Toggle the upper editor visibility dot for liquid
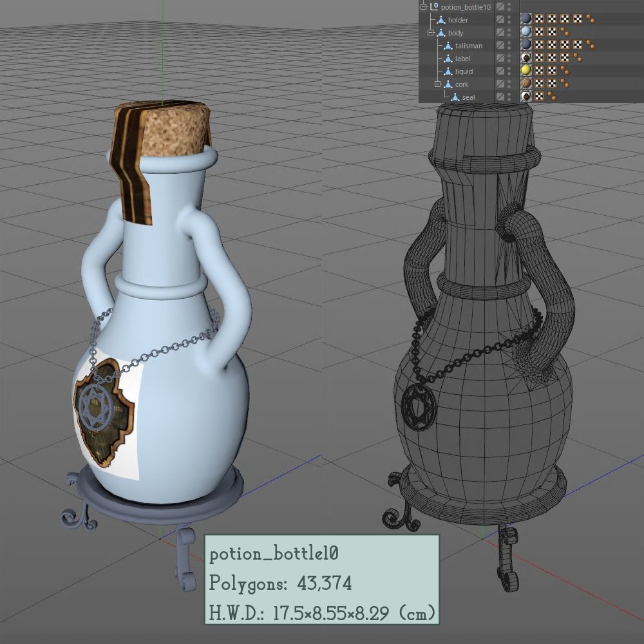Screen dimensions: 644x644 [x=509, y=69]
